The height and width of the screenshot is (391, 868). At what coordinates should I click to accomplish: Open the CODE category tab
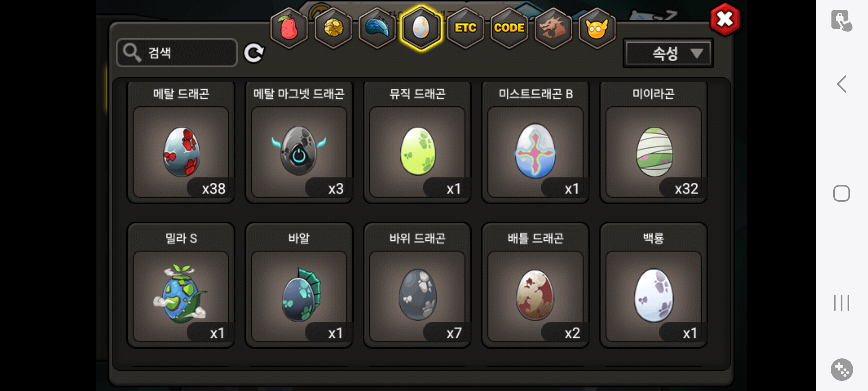tap(509, 28)
